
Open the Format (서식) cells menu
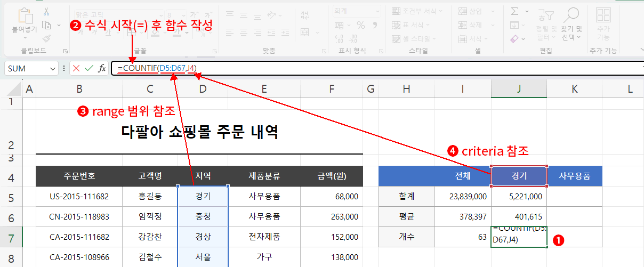tap(474, 38)
